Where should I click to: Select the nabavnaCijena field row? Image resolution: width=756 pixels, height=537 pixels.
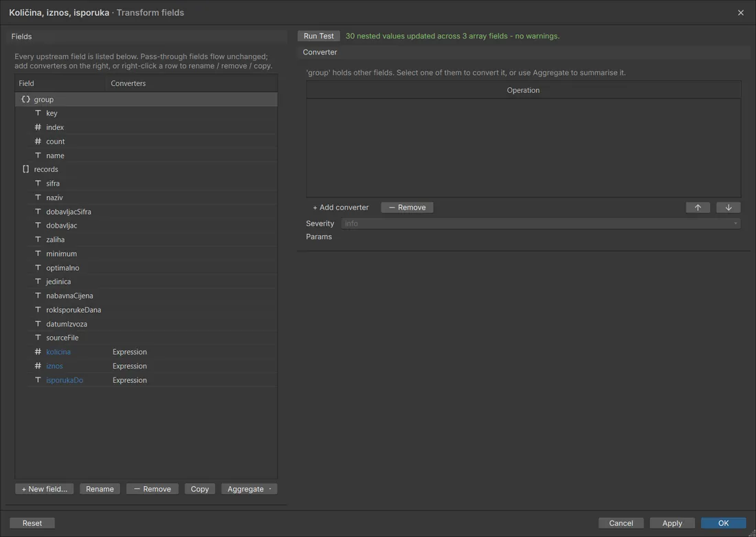tap(146, 296)
